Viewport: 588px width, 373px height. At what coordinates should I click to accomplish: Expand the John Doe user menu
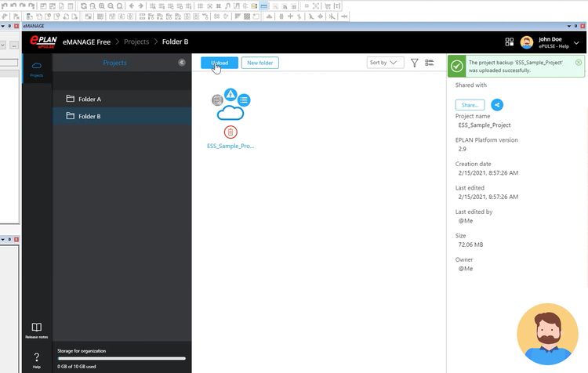tap(576, 42)
